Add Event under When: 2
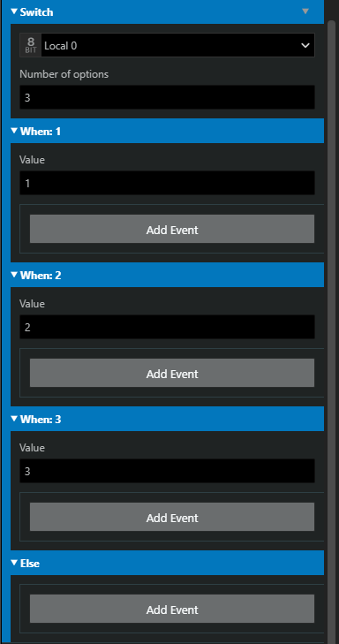 [172, 373]
